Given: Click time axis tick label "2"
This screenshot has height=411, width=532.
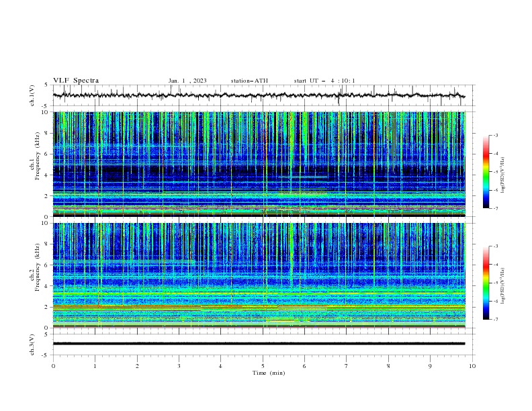Looking at the screenshot, I should (137, 366).
